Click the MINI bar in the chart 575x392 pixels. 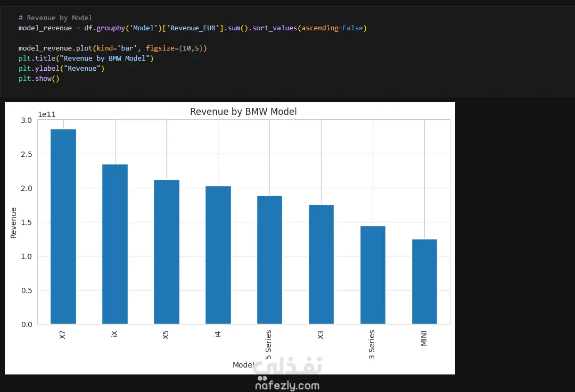pos(425,281)
